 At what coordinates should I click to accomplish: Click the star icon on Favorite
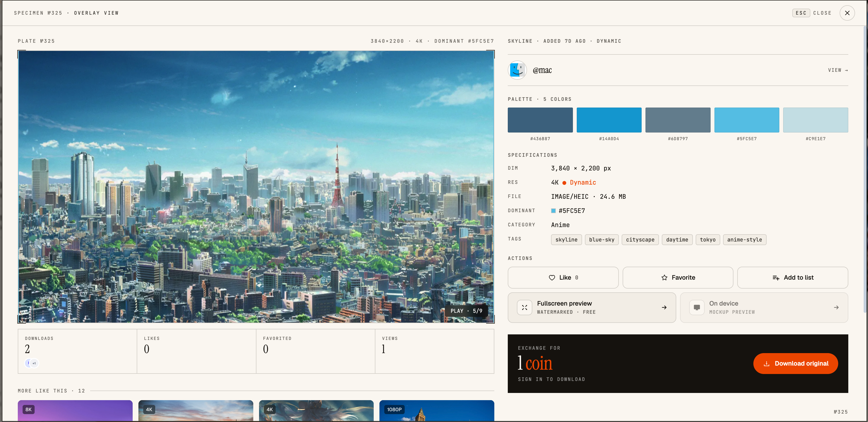coord(664,278)
